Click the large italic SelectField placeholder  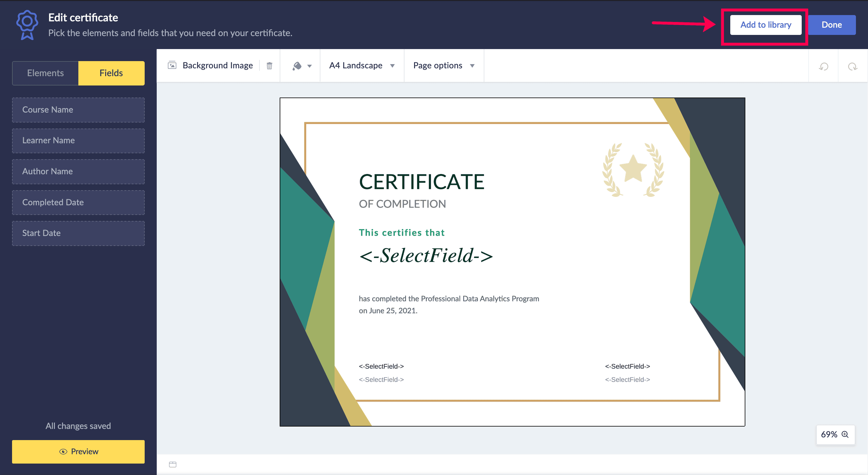tap(426, 255)
